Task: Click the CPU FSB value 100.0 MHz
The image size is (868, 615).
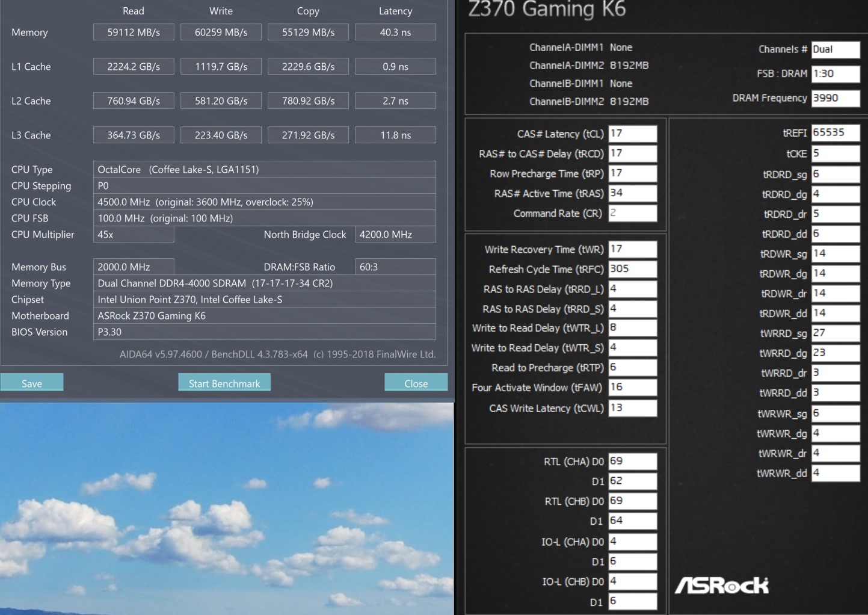Action: 265,218
